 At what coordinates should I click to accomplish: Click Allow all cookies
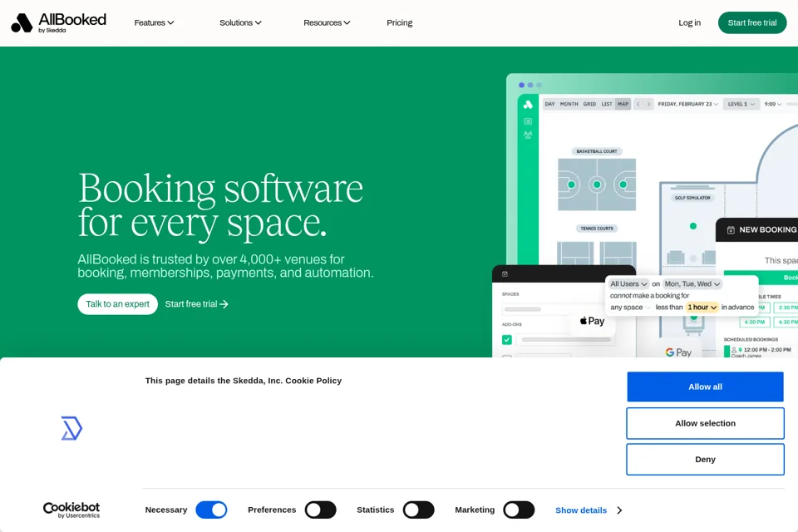[705, 387]
